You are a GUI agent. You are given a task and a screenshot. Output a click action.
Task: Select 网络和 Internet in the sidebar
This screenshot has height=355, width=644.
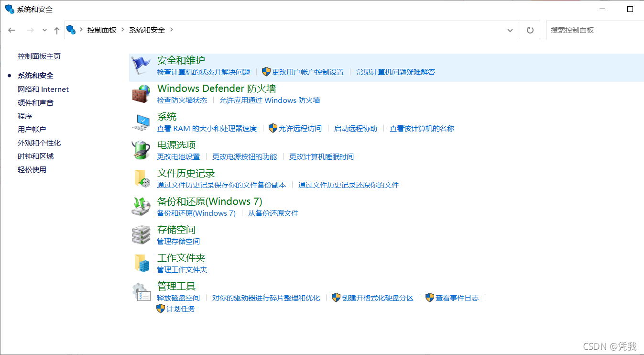pos(43,89)
